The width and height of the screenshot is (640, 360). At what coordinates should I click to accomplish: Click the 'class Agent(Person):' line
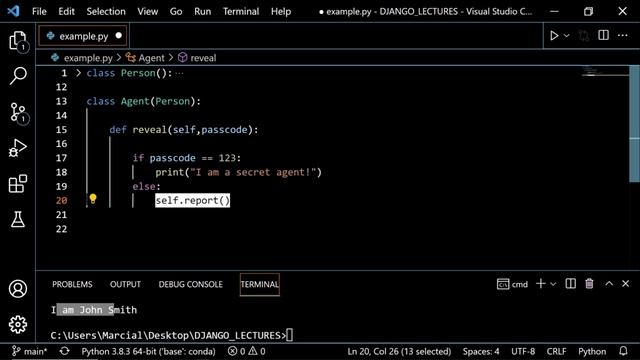pyautogui.click(x=144, y=101)
